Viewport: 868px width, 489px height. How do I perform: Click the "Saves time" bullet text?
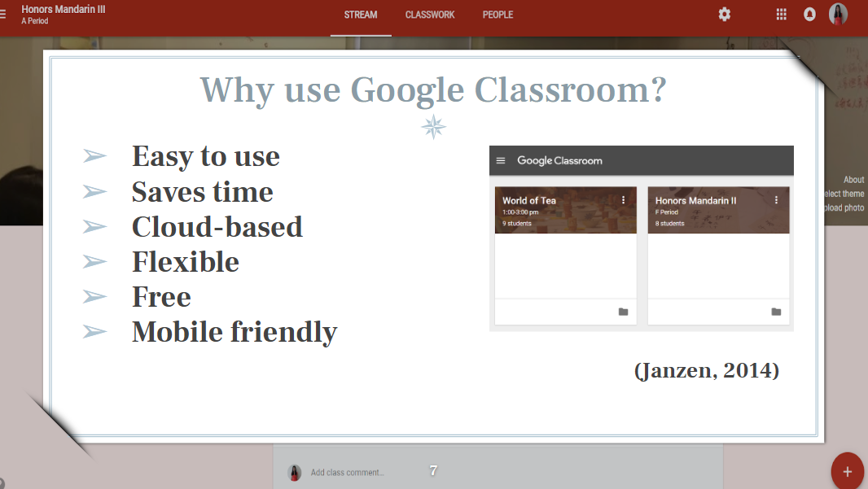pos(203,192)
